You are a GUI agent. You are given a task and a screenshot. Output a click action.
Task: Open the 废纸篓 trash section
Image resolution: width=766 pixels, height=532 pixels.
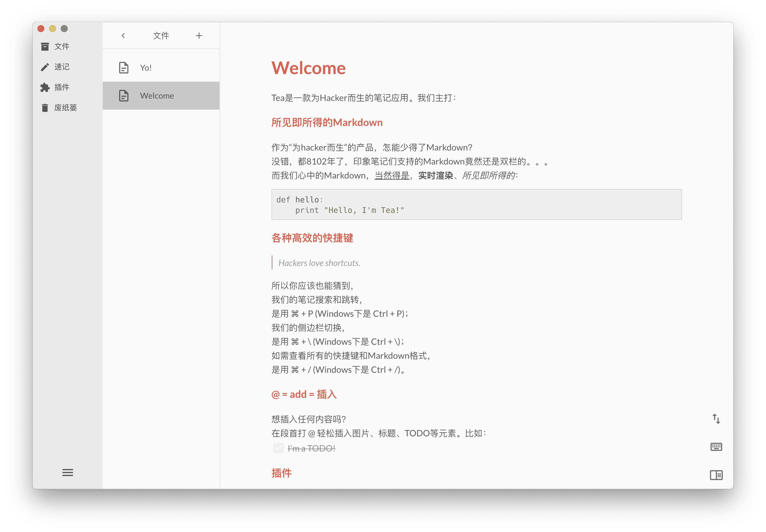[65, 108]
